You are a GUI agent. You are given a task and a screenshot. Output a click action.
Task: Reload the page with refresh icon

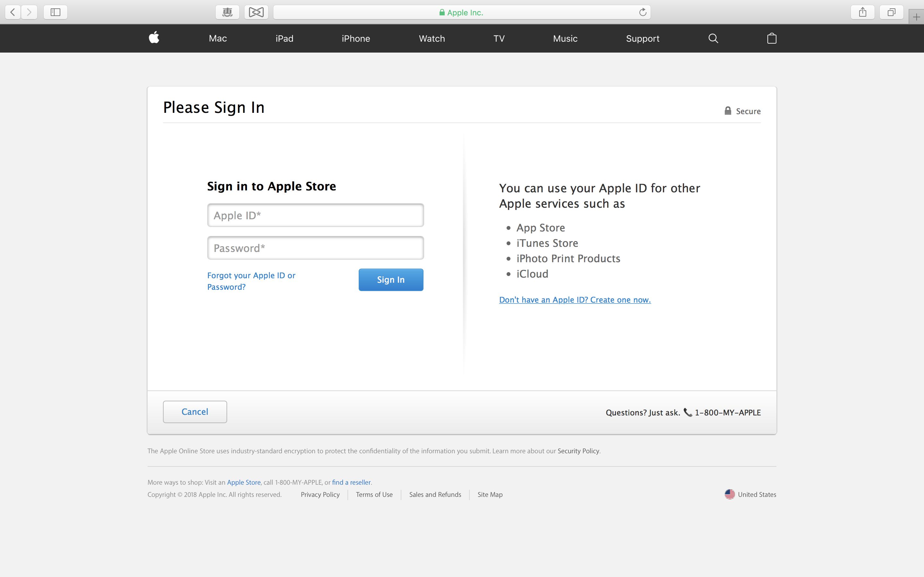643,12
